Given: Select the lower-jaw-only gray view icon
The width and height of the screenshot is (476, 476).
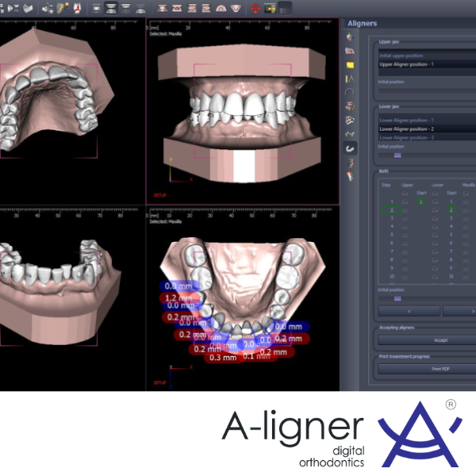Looking at the screenshot, I should (x=140, y=9).
